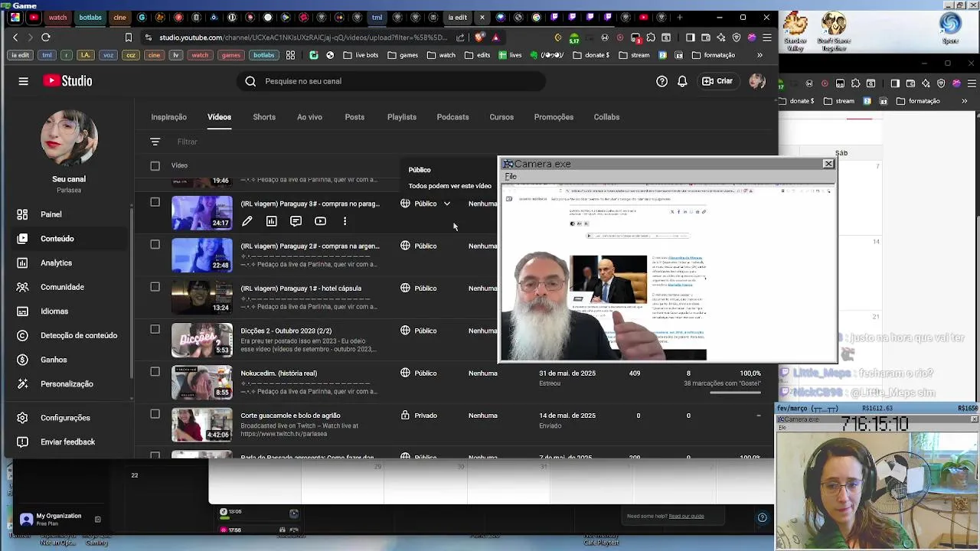Select checkbox for Dicções 2 video
This screenshot has height=551, width=980.
(x=155, y=329)
